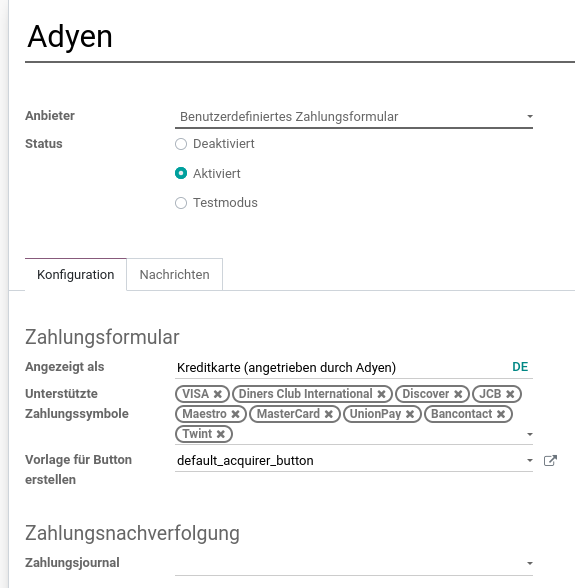This screenshot has width=575, height=588.
Task: Switch to the Nachrichten tab
Action: (x=174, y=274)
